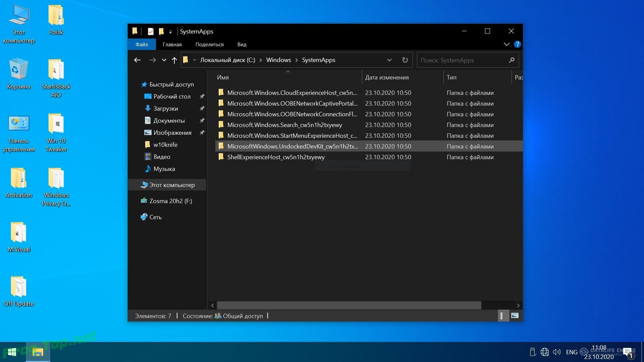Expand chevron between Windows and SystemApps breadcrumbs
The width and height of the screenshot is (644, 362).
(297, 60)
